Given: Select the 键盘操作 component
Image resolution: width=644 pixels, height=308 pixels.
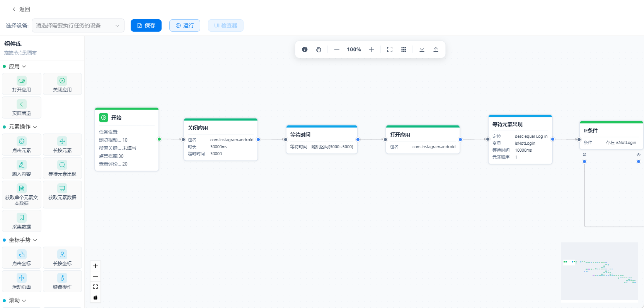Looking at the screenshot, I should [x=62, y=281].
